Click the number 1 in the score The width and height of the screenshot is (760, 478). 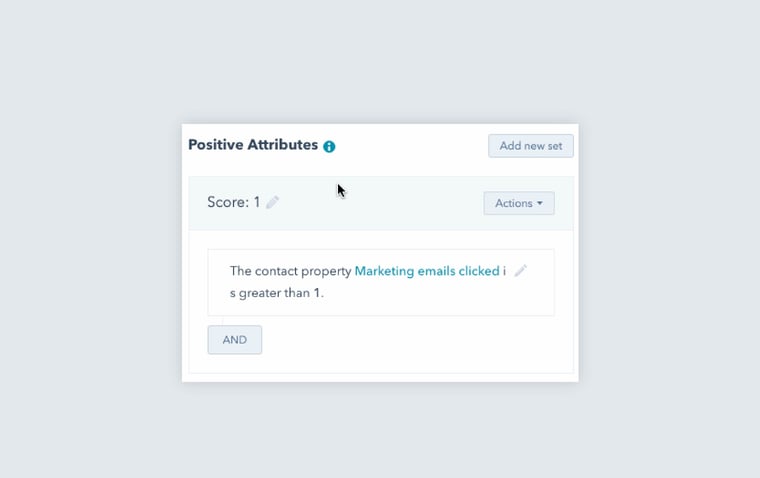257,202
